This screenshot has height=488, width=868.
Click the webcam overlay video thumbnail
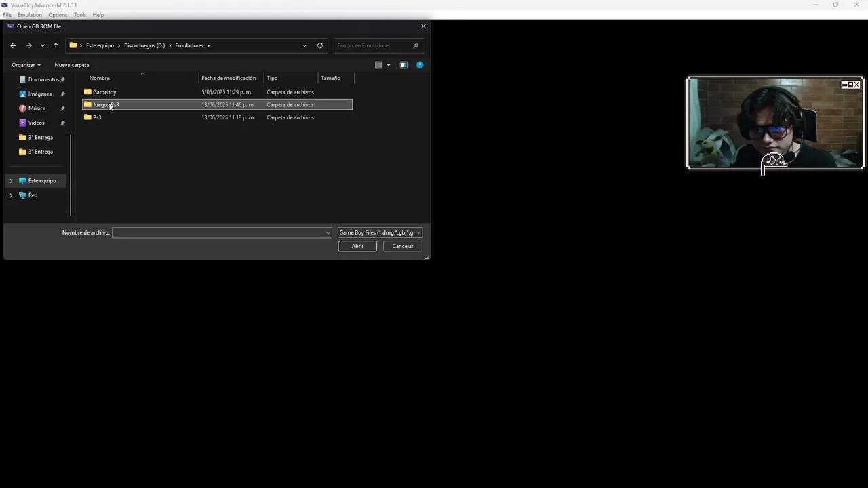pos(775,123)
